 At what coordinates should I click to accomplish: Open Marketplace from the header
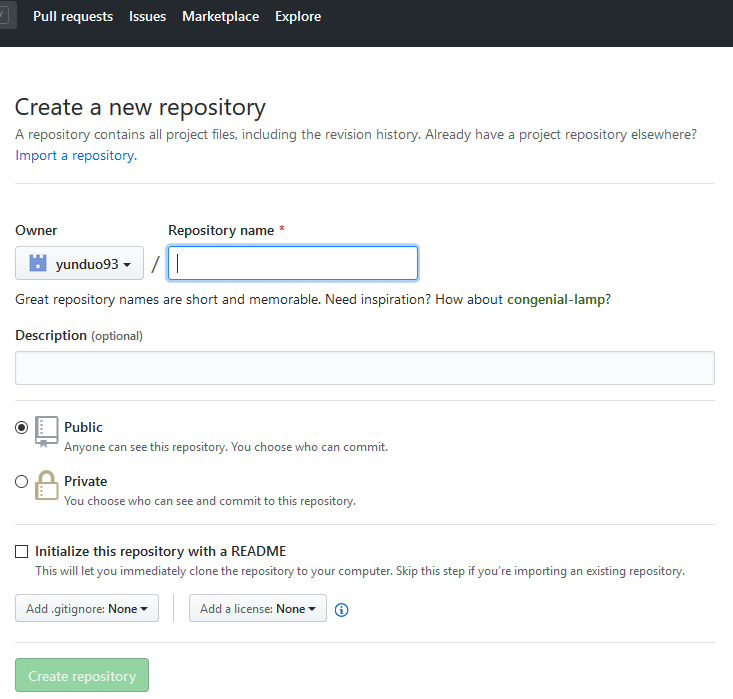click(220, 17)
